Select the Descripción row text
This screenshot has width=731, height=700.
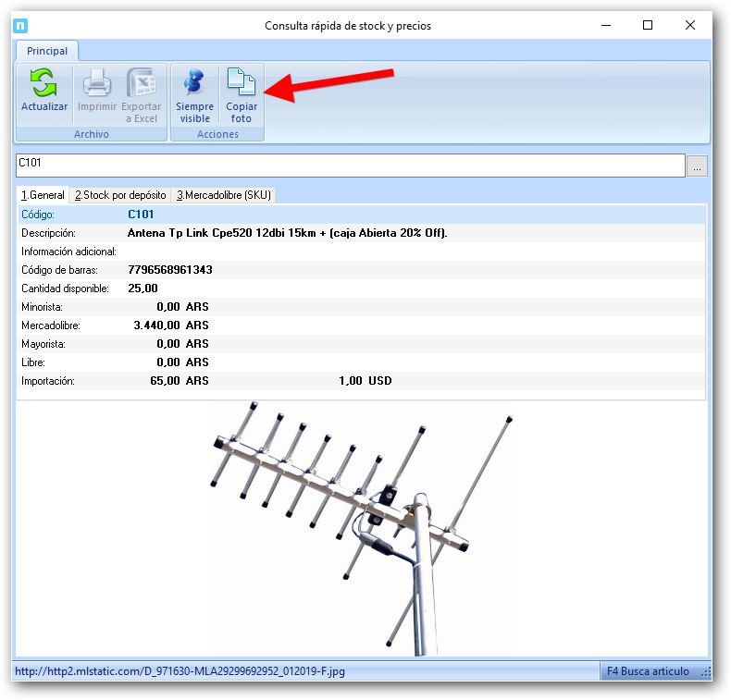287,233
